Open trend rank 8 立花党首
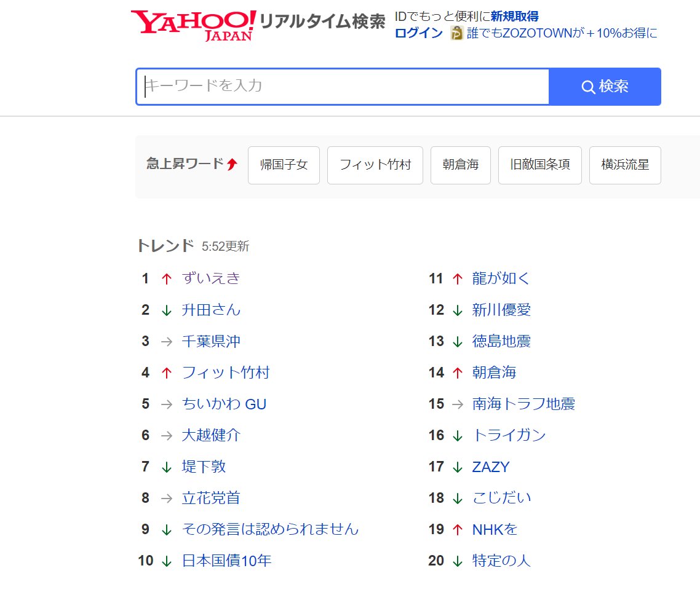Viewport: 700px width, 603px height. [x=211, y=498]
